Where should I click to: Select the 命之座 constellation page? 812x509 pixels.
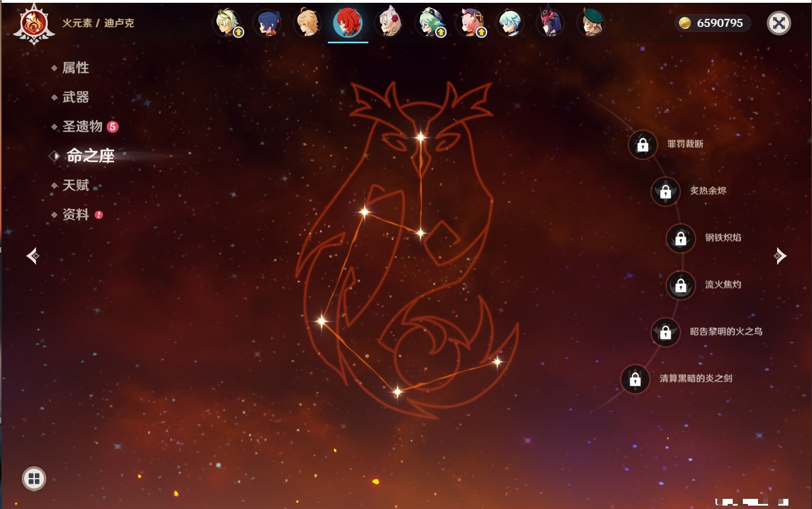click(90, 156)
